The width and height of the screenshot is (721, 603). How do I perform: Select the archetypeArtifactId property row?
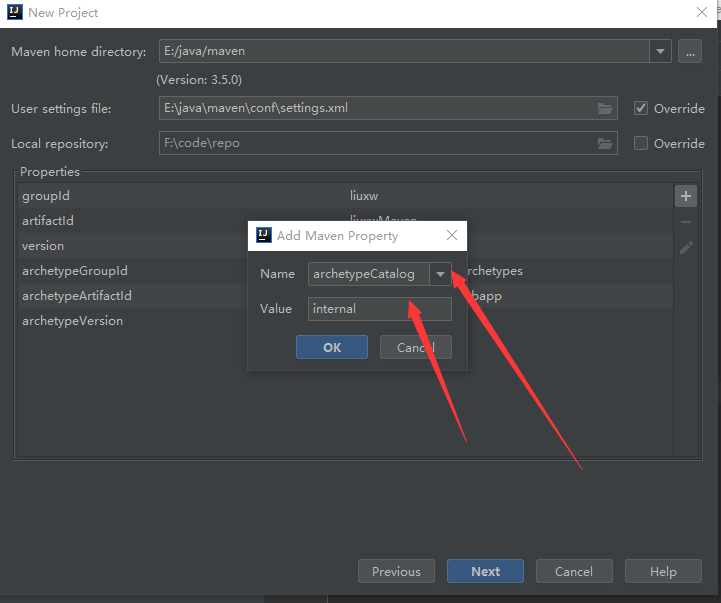coord(345,296)
